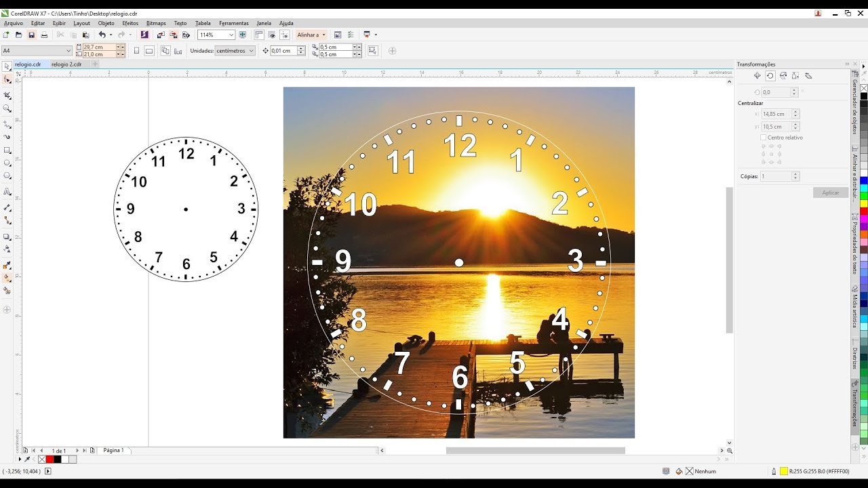Activate the Zoom magnifier tool

[x=7, y=108]
